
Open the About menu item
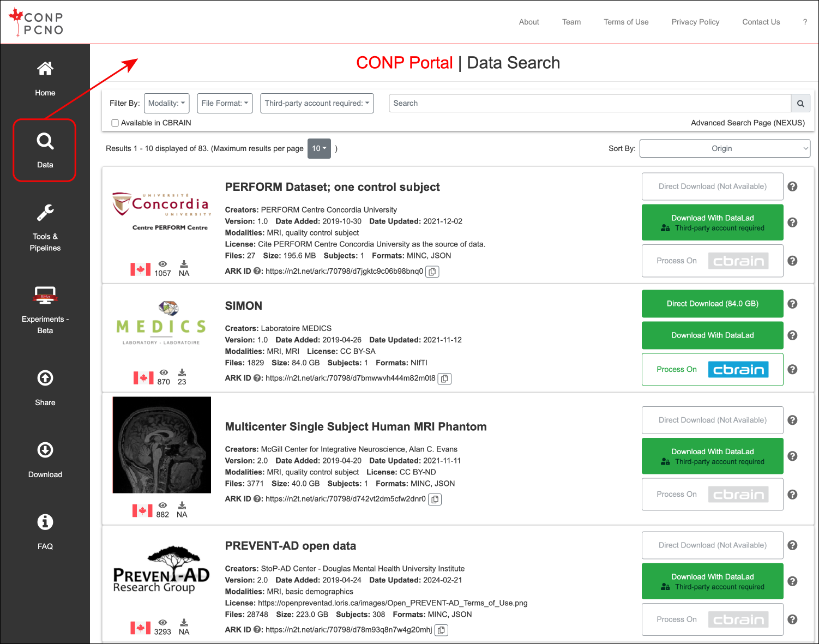529,22
